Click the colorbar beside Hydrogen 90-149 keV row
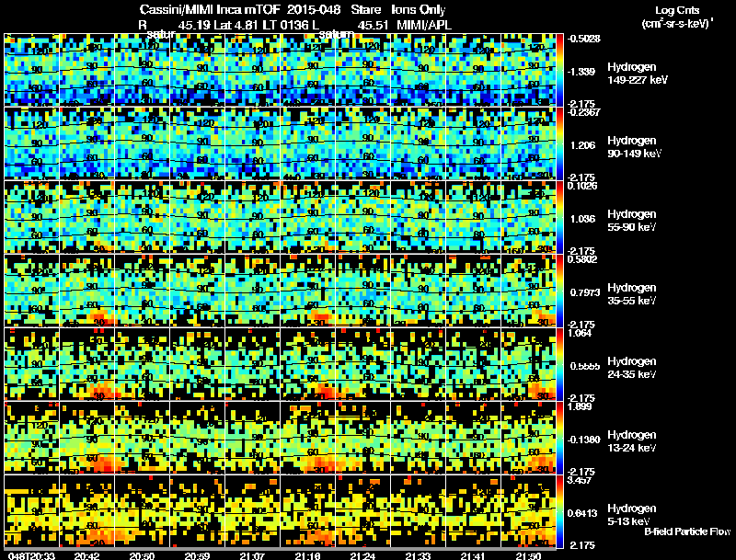 560,143
